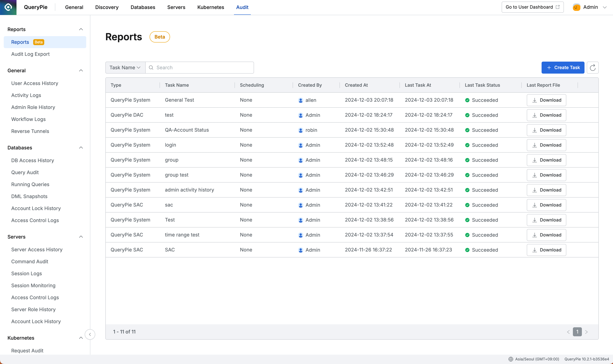Open Server Role History in sidebar
Viewport: 613px width, 364px height.
click(x=33, y=310)
